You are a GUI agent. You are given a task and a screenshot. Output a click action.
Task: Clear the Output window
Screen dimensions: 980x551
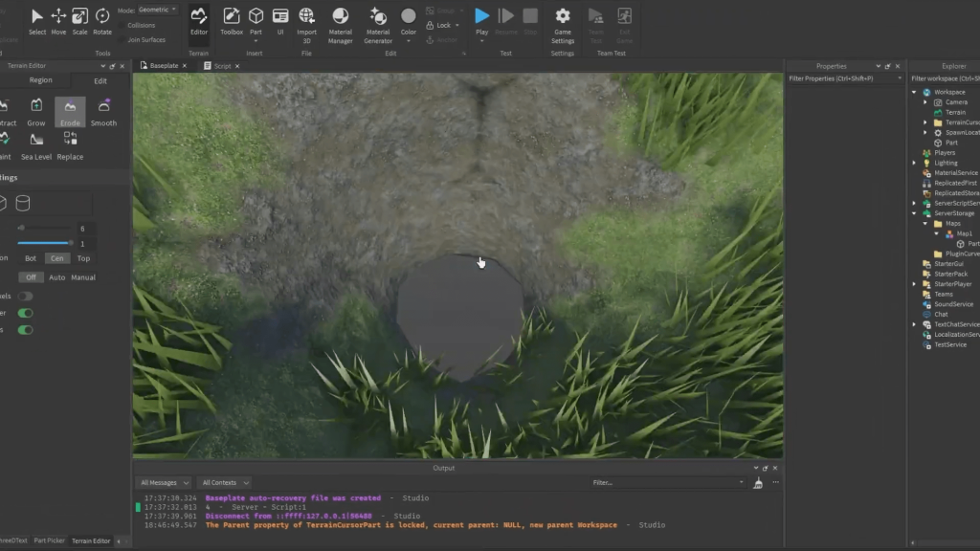click(758, 483)
